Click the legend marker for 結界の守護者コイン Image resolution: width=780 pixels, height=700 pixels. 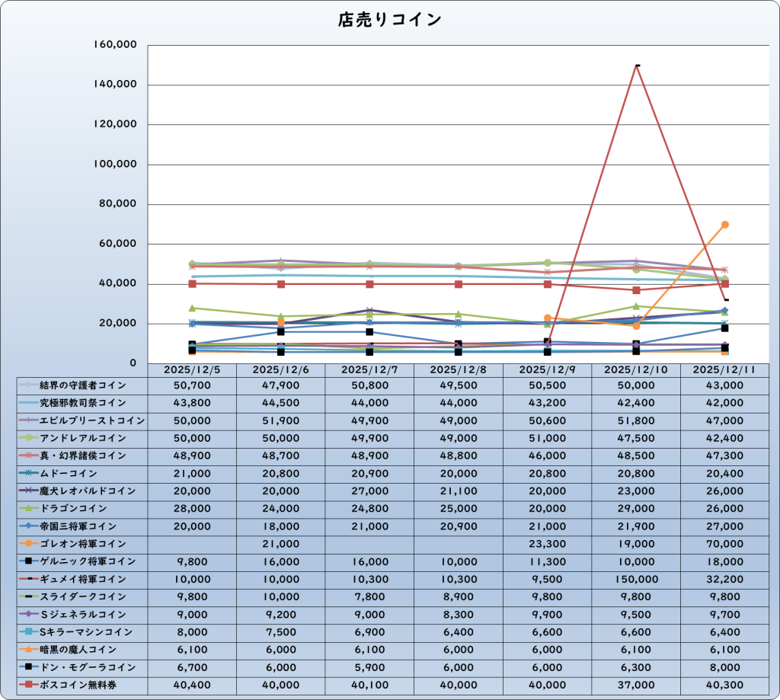(28, 385)
